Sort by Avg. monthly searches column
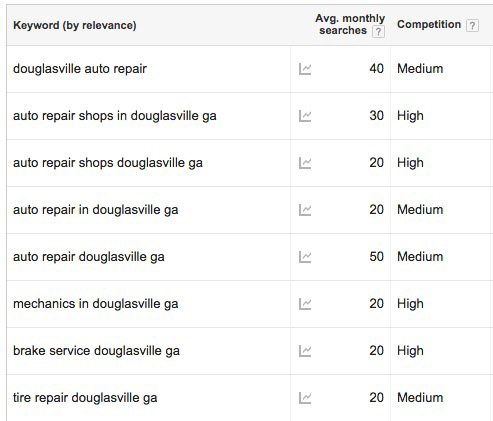Image resolution: width=493 pixels, height=421 pixels. click(x=350, y=24)
